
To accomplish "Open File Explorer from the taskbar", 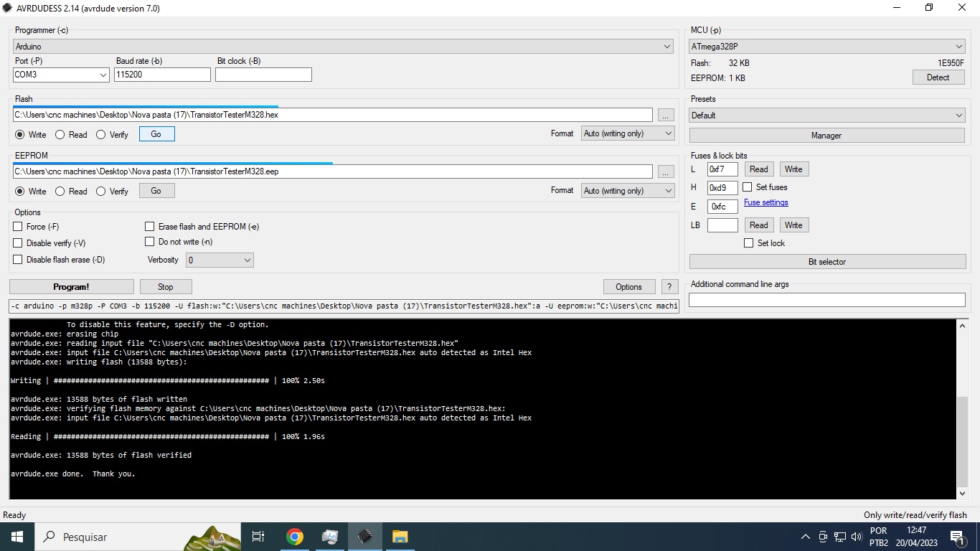I will pos(400,537).
